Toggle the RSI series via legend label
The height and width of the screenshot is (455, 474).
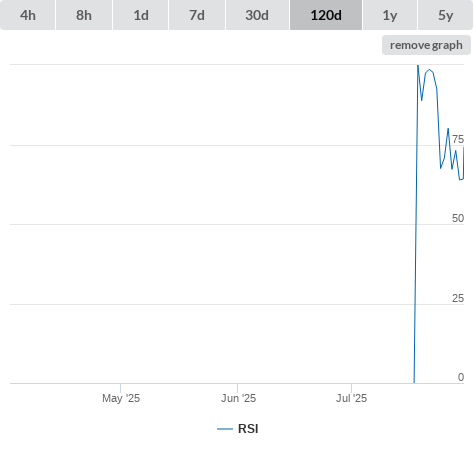point(248,429)
